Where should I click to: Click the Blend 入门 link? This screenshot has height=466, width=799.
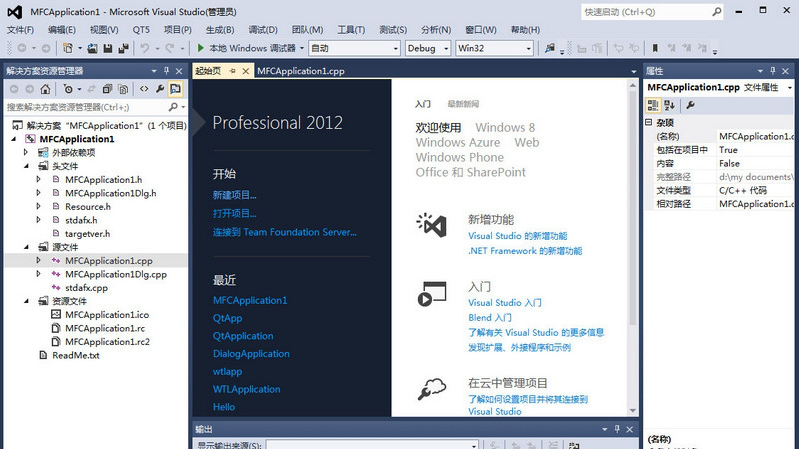tap(490, 317)
